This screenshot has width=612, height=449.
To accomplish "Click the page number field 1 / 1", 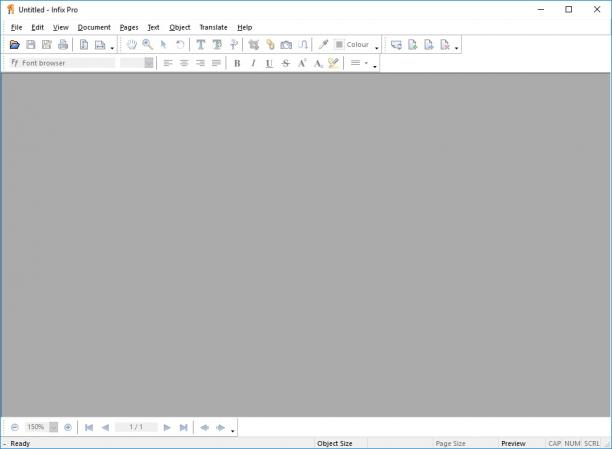I will pos(136,427).
